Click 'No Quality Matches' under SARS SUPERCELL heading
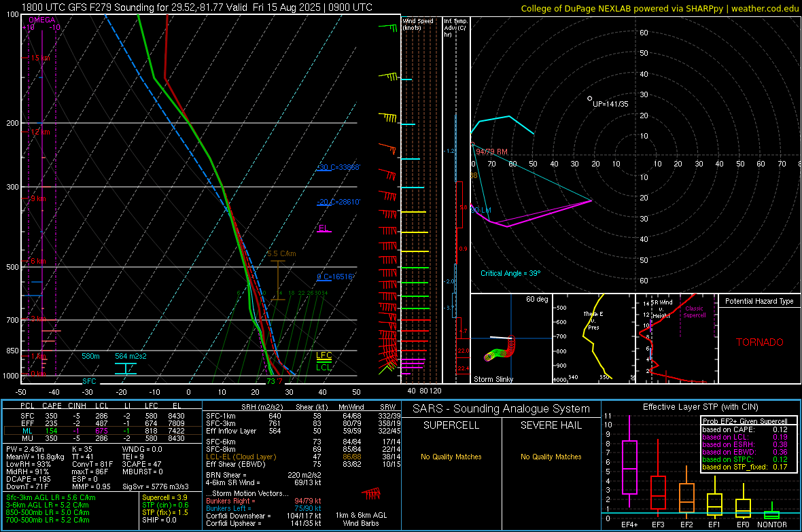Viewport: 802px width, 532px height. coord(451,457)
